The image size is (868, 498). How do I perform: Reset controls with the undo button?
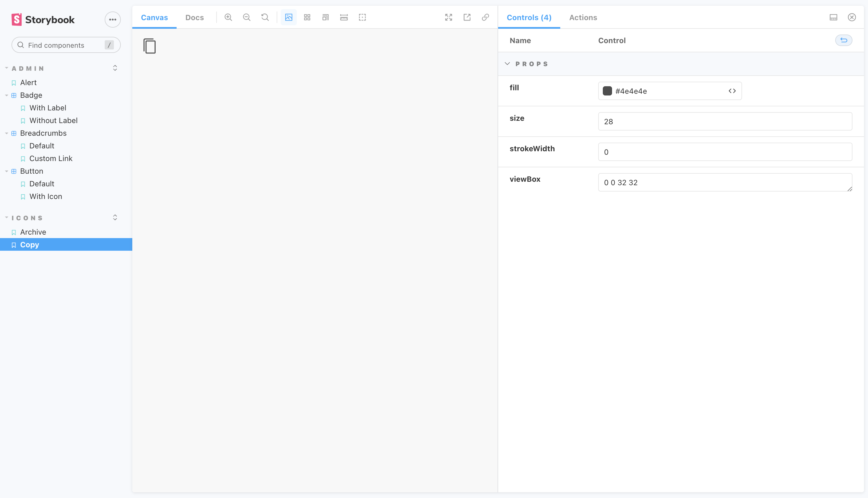[x=844, y=40]
